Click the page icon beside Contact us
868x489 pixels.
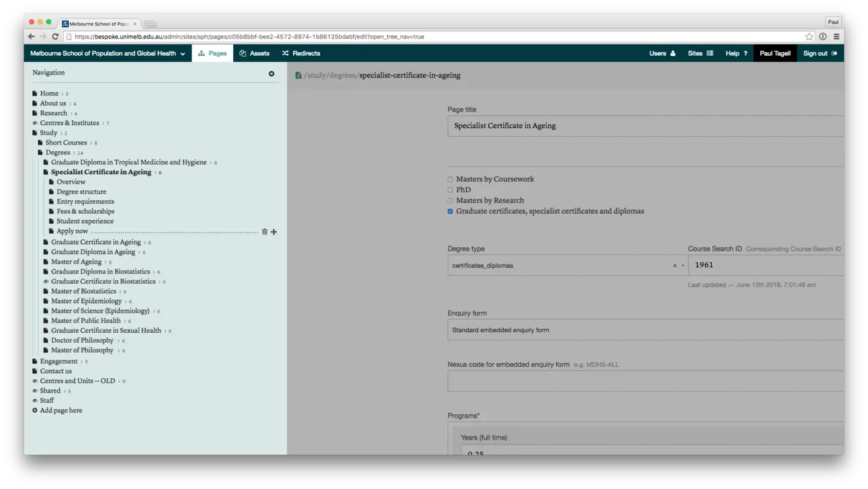(35, 371)
